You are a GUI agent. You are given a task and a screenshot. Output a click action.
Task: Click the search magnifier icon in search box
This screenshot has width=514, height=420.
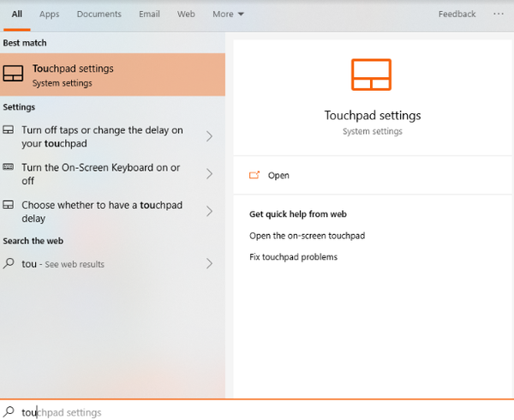[x=9, y=412]
